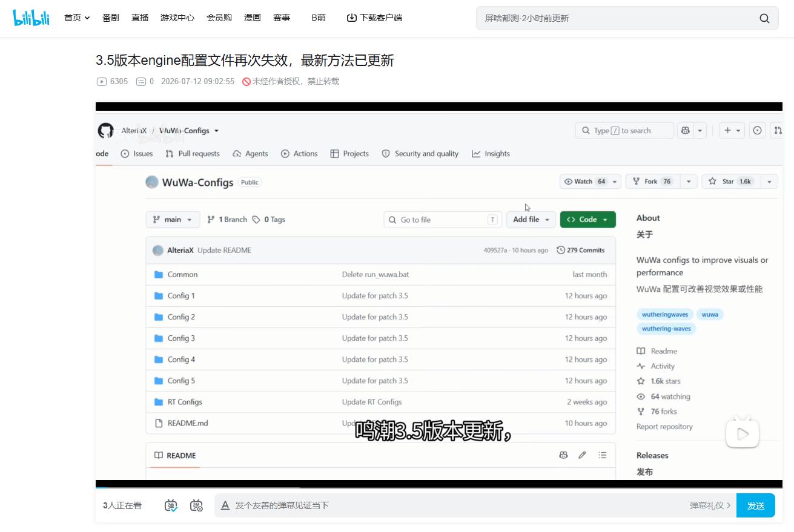Screen dimensions: 794x532
Task: Open the 弹幕礼仪 link
Action: pyautogui.click(x=710, y=505)
